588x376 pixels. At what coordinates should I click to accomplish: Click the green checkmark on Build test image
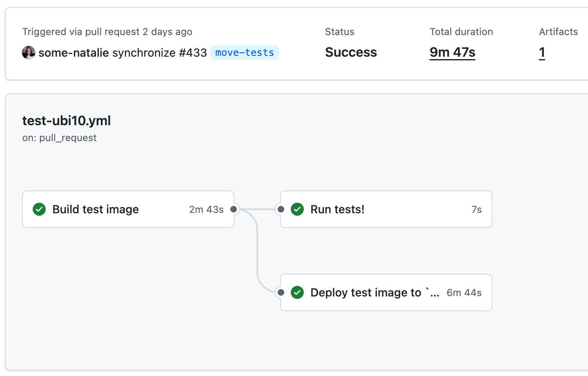[39, 209]
